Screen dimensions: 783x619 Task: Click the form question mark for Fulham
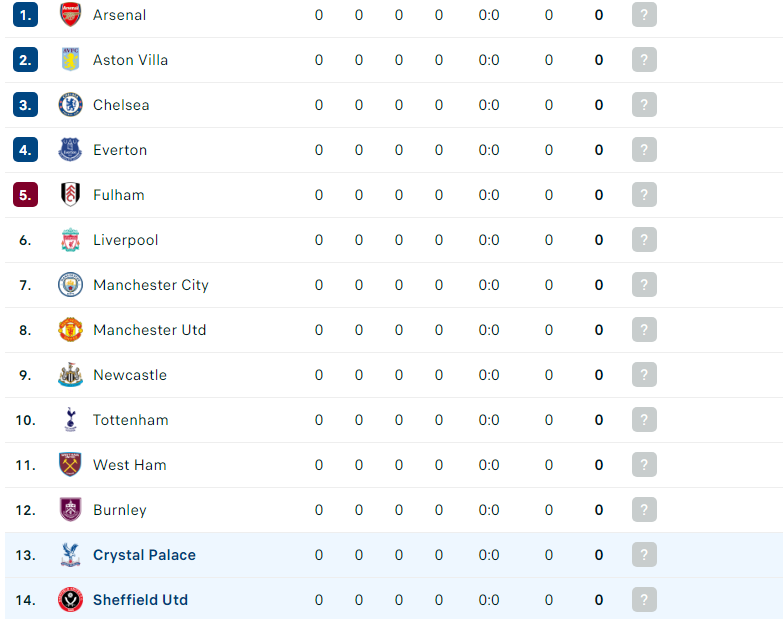[644, 195]
